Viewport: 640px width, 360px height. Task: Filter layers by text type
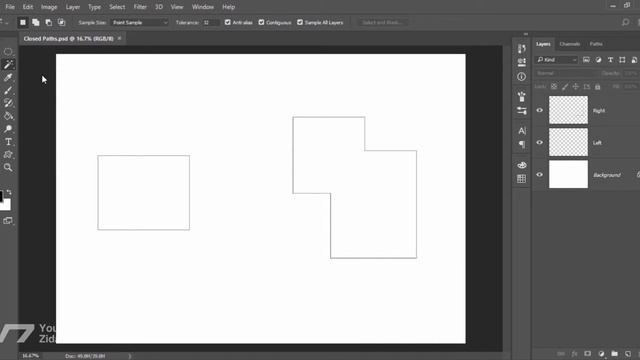pyautogui.click(x=611, y=60)
